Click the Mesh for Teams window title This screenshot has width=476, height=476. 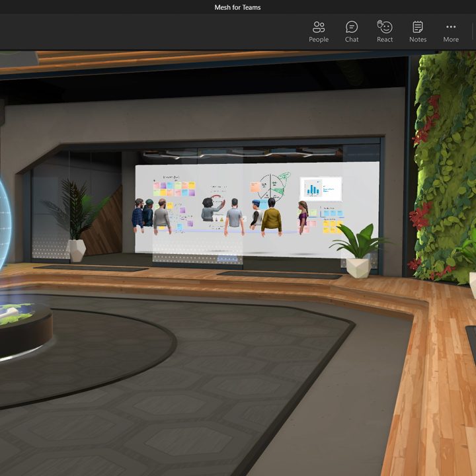[238, 7]
